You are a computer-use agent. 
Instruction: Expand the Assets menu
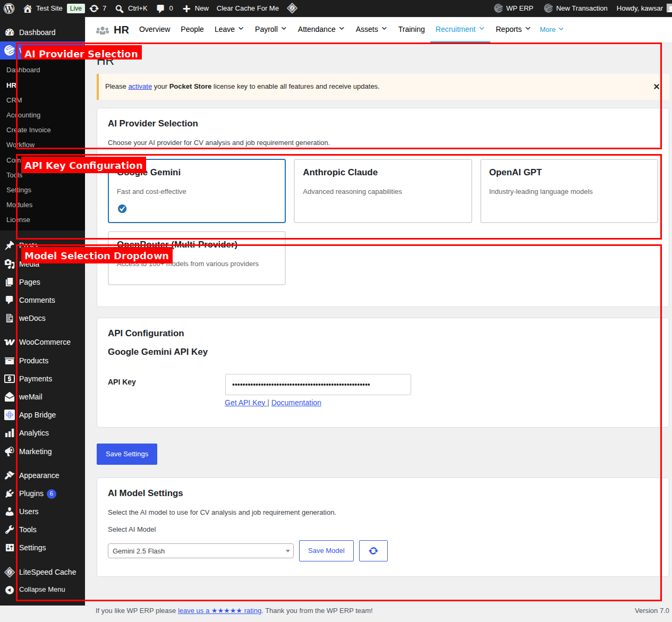(371, 29)
